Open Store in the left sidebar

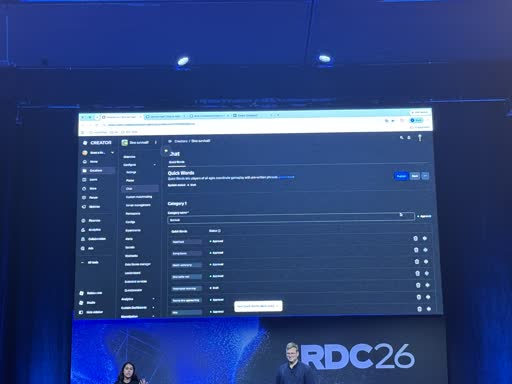[x=90, y=189]
